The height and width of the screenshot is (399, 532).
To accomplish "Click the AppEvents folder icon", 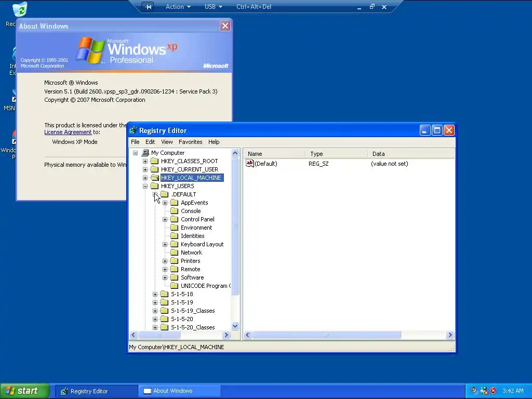I will [175, 203].
